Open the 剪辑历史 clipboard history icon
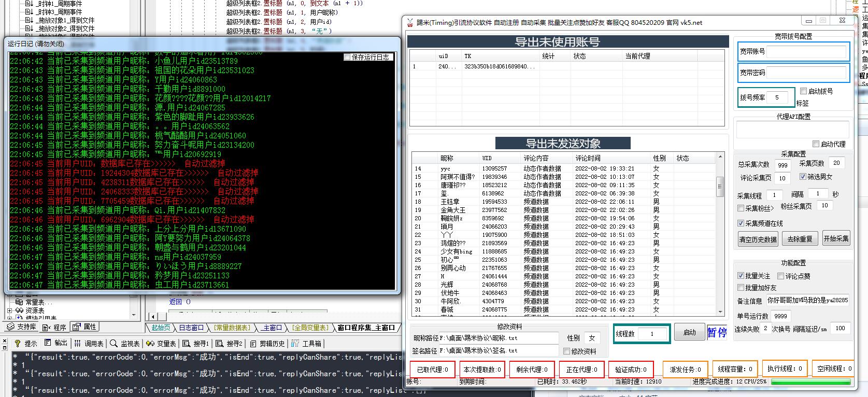Viewport: 868px width, 397px height. tap(252, 344)
